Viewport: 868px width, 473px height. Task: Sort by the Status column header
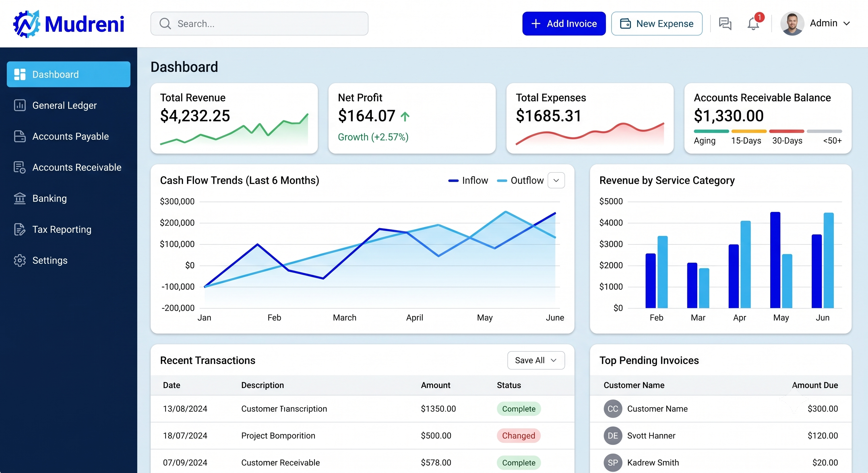(x=509, y=385)
